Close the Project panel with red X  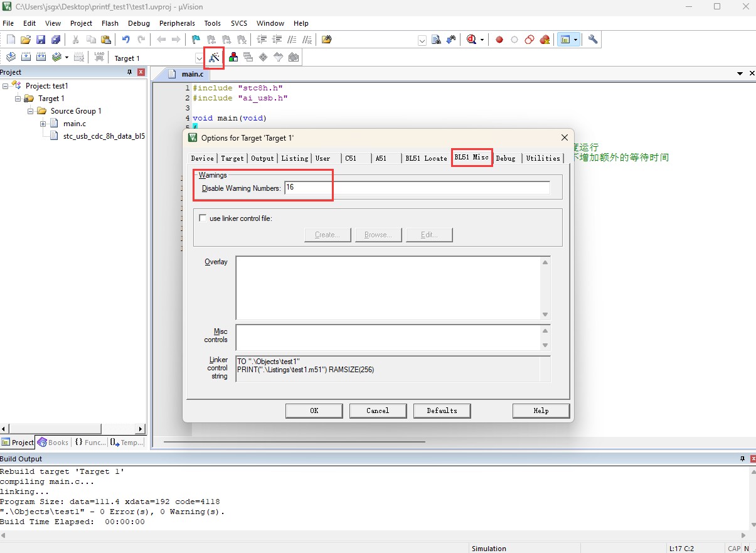[141, 72]
